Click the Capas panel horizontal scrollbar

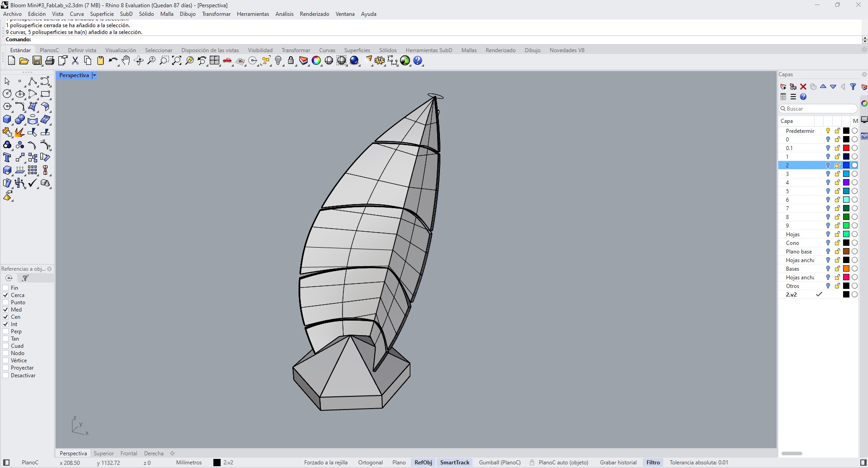[792, 453]
